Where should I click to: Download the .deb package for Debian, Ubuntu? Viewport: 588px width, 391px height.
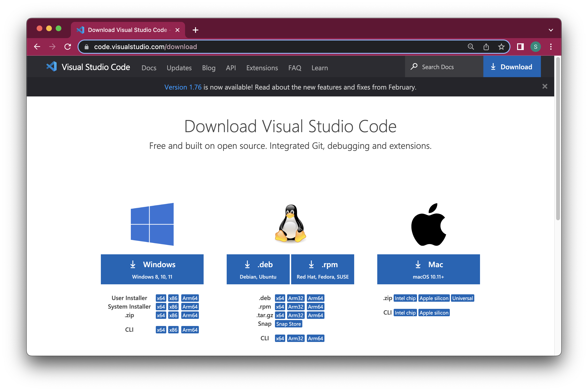(x=258, y=269)
